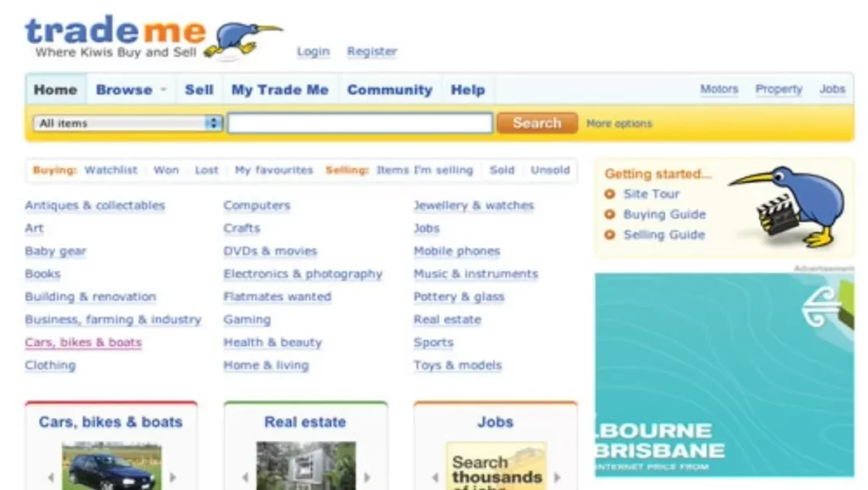
Task: Show previous car listing with left arrow
Action: click(x=51, y=476)
